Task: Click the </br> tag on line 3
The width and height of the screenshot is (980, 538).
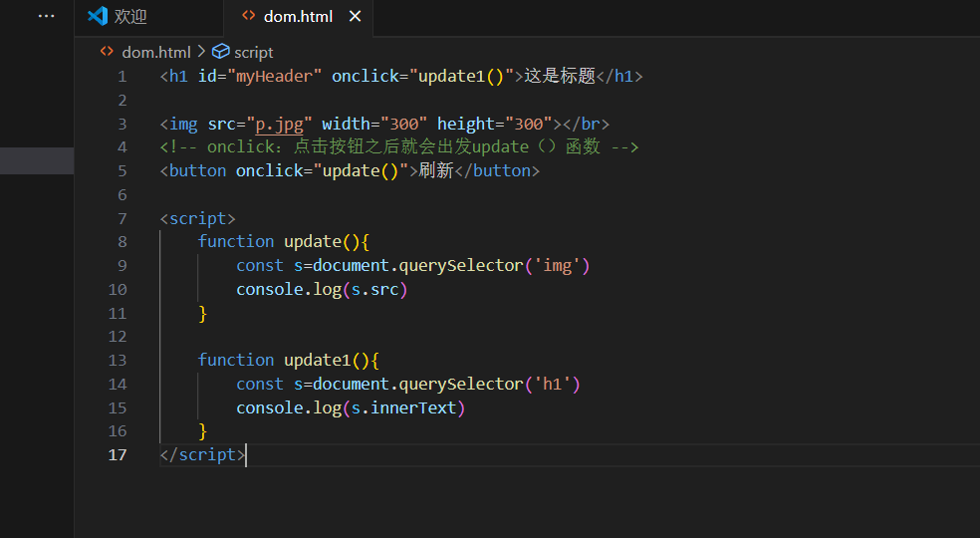Action: 586,124
